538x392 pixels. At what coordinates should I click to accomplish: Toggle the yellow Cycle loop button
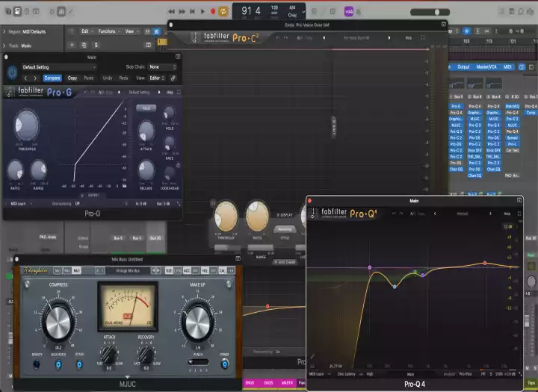point(223,11)
